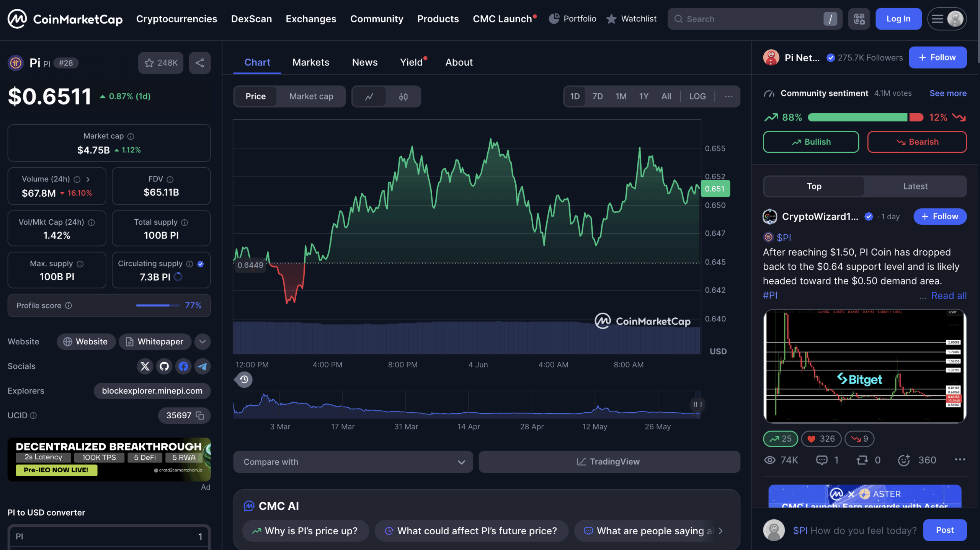
Task: Select the 1D time range
Action: [575, 96]
